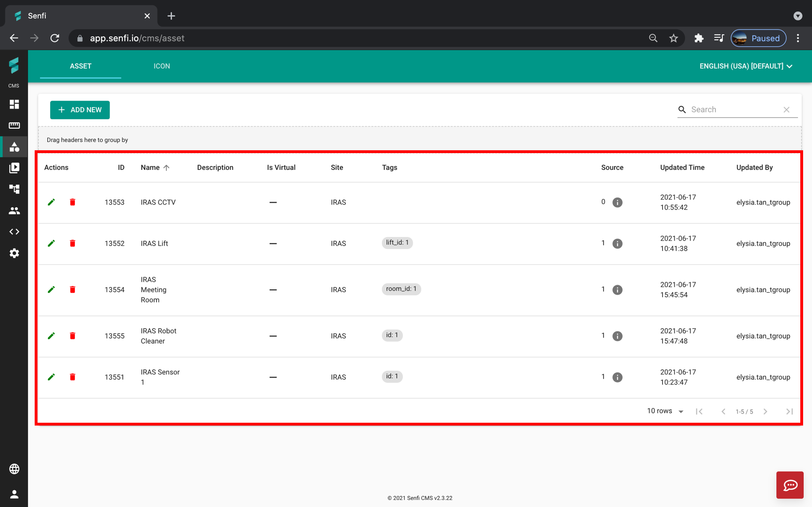Screen dimensions: 812x507
Task: Sort by the Tags column header
Action: click(389, 168)
